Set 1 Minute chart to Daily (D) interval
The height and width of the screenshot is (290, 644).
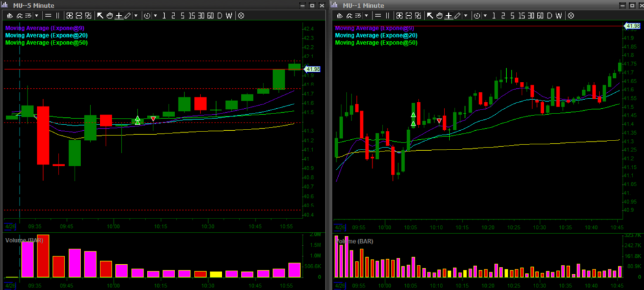click(x=549, y=15)
